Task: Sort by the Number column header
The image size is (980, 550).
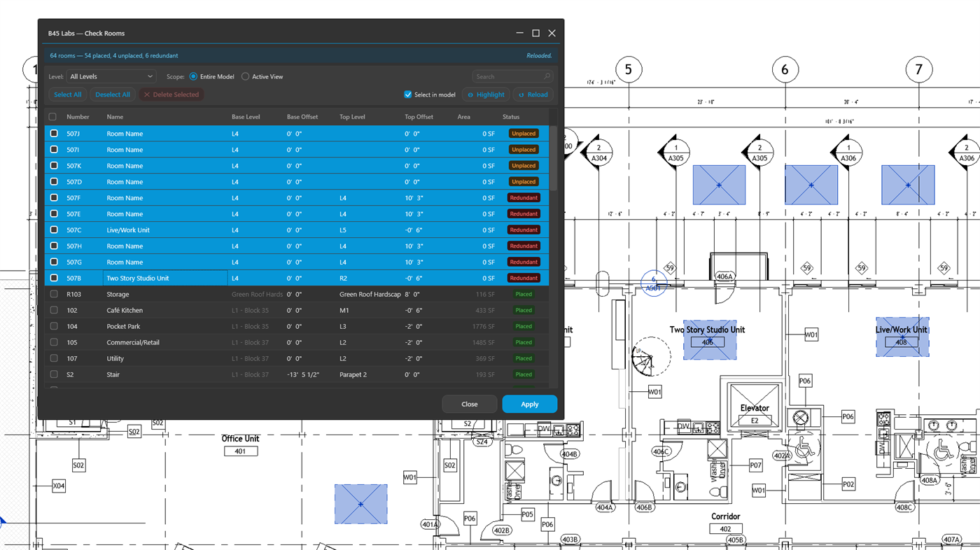Action: coord(78,117)
